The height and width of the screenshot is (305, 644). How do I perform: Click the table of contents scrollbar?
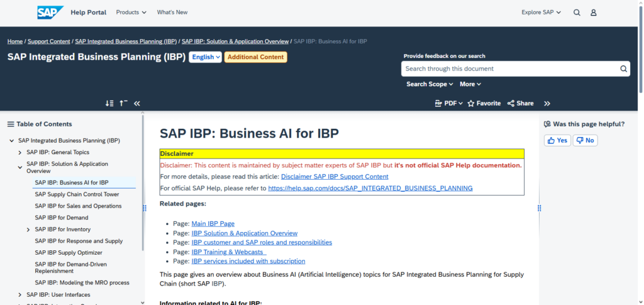(143, 182)
